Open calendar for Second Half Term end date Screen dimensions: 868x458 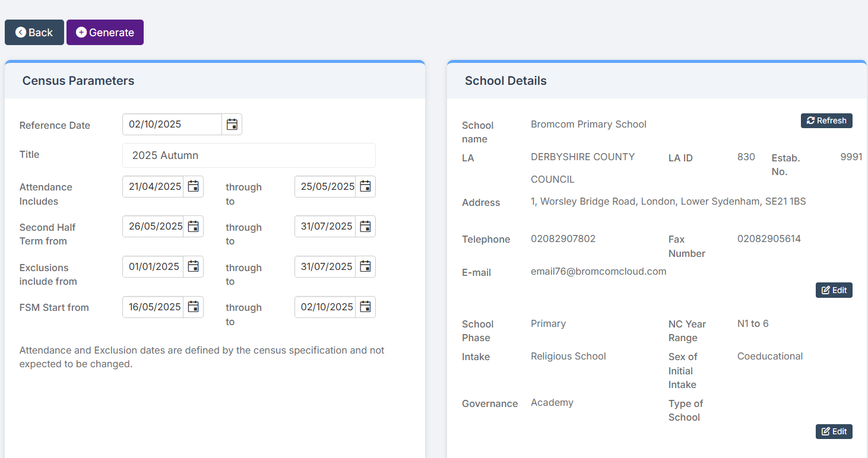tap(365, 227)
